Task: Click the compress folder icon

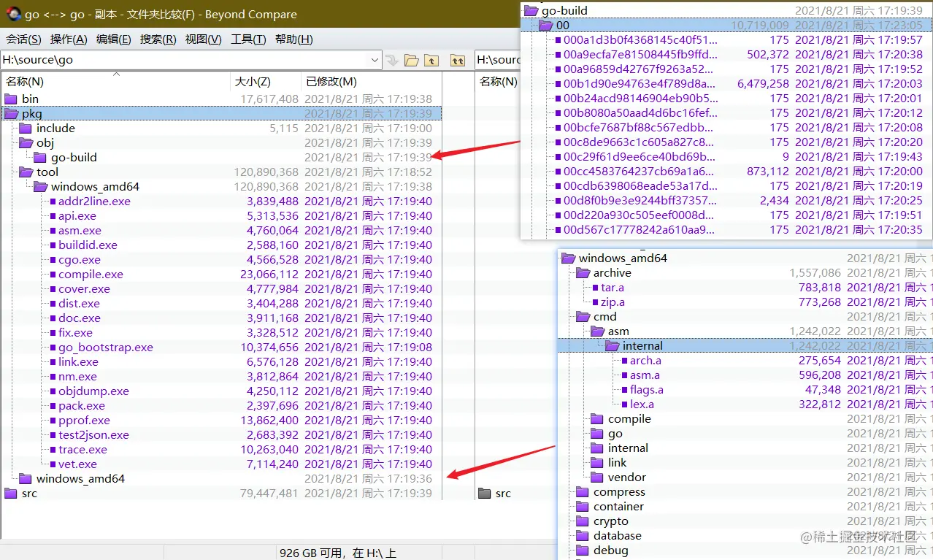Action: tap(582, 491)
